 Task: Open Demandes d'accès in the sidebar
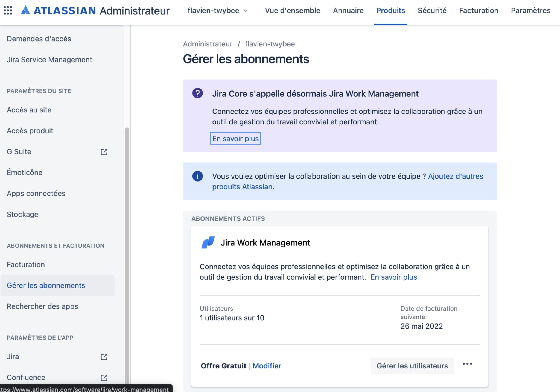(57, 39)
